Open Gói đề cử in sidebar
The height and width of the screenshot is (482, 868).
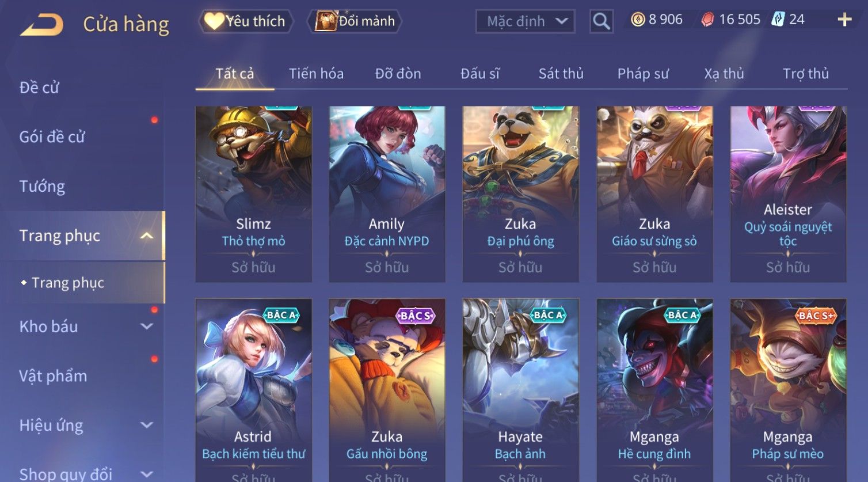coord(52,137)
